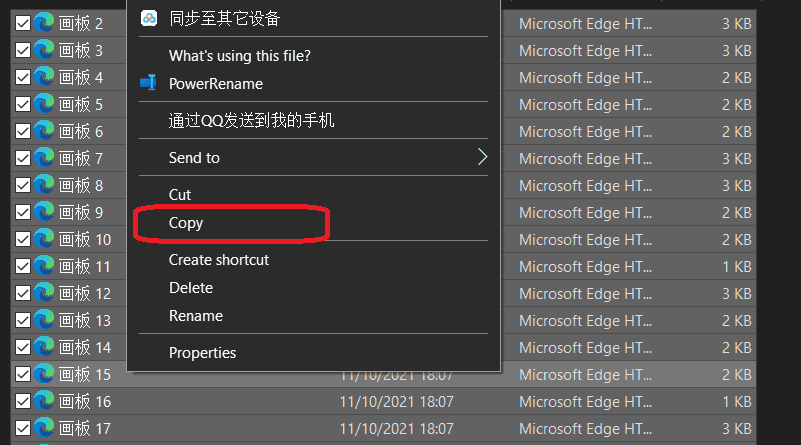Image resolution: width=801 pixels, height=445 pixels.
Task: Deselect the 画板 15 checkbox
Action: coord(23,374)
